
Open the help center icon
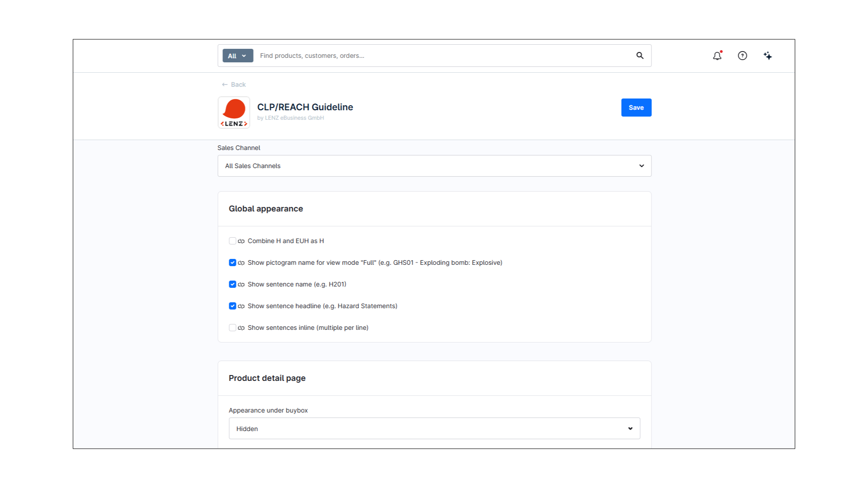click(x=742, y=56)
